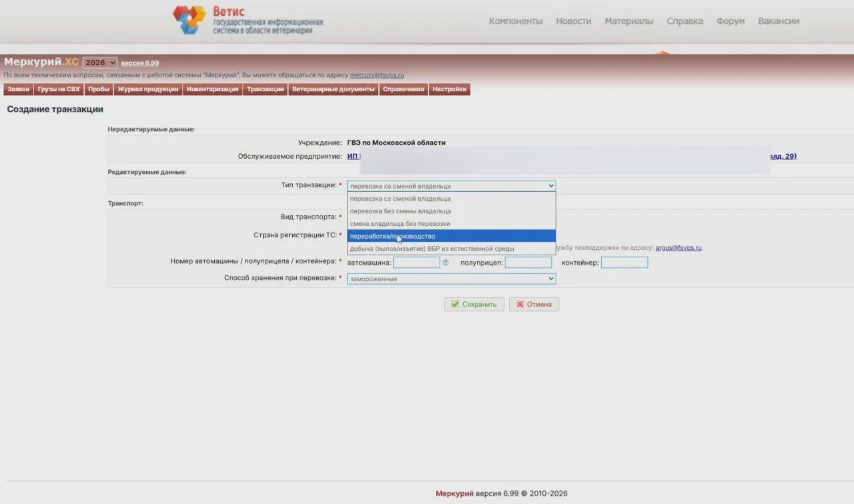Image resolution: width=854 pixels, height=504 pixels.
Task: Click the help question-mark icon next to автомашина
Action: pos(445,263)
